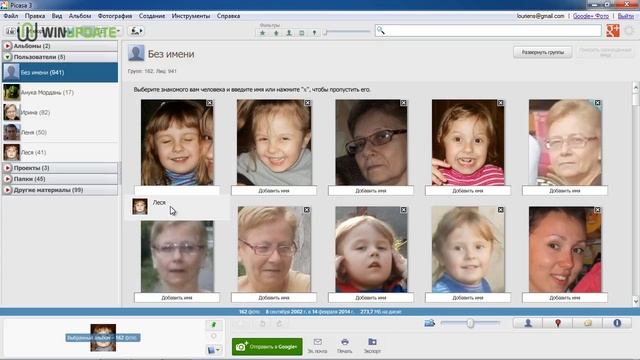Open the Правка menu

pos(35,16)
